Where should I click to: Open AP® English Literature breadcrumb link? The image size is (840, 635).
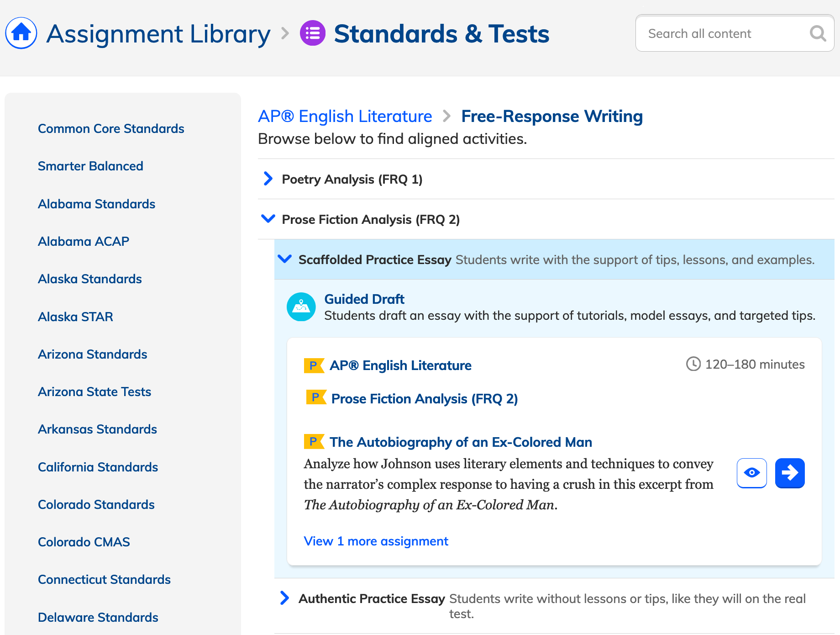[345, 116]
